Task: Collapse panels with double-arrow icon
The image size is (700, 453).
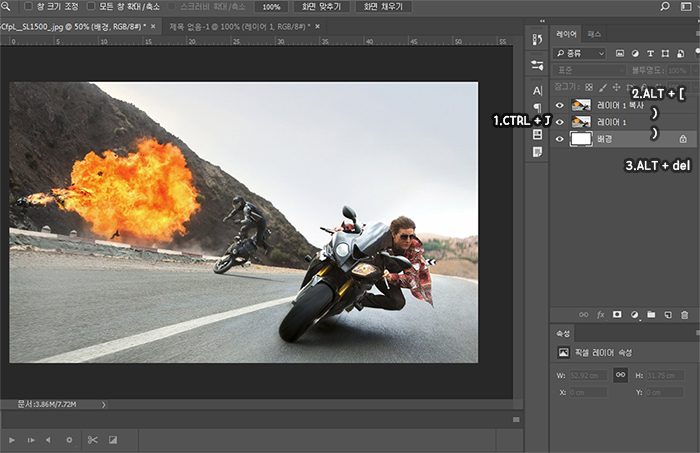Action: tap(542, 21)
